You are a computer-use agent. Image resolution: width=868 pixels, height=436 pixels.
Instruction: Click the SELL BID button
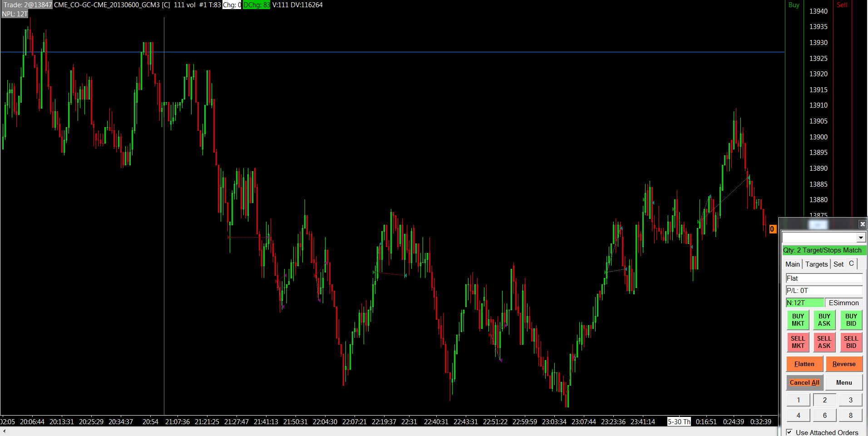click(851, 342)
